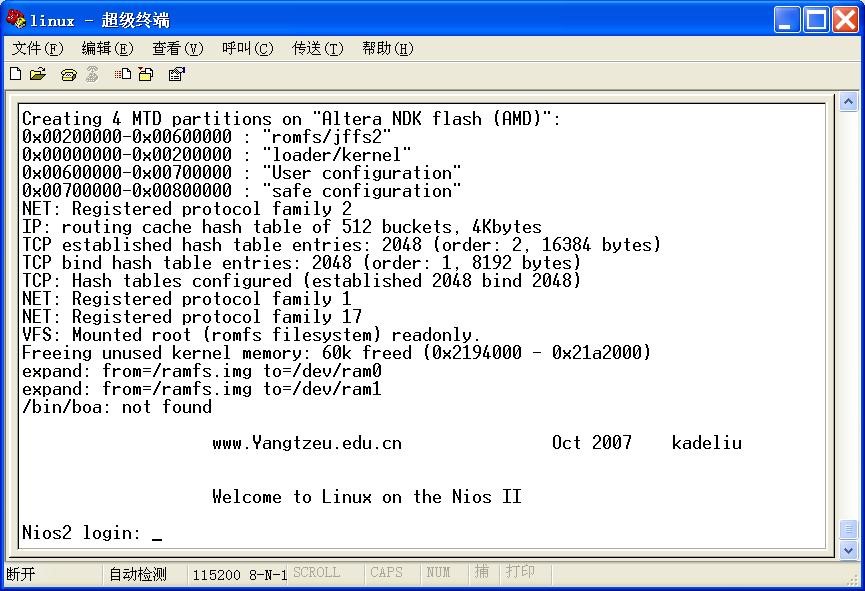Click the Nios2 login prompt line

pyautogui.click(x=92, y=533)
